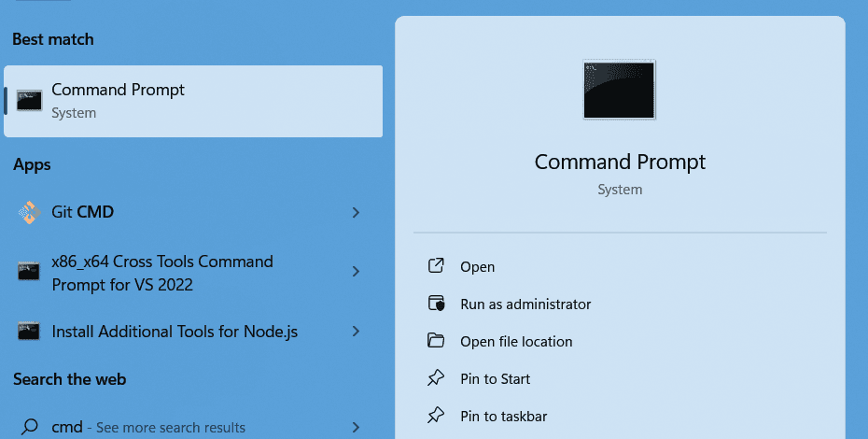Select Pin to Start option
The image size is (868, 439).
pyautogui.click(x=495, y=378)
